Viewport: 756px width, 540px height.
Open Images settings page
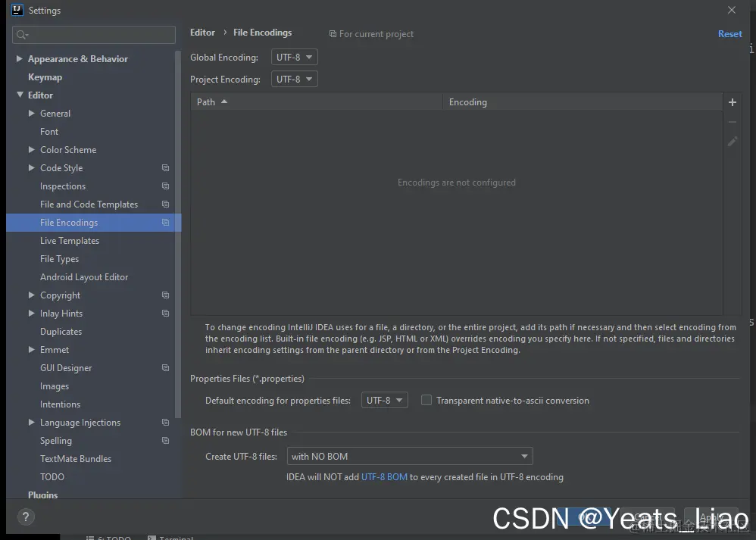55,386
